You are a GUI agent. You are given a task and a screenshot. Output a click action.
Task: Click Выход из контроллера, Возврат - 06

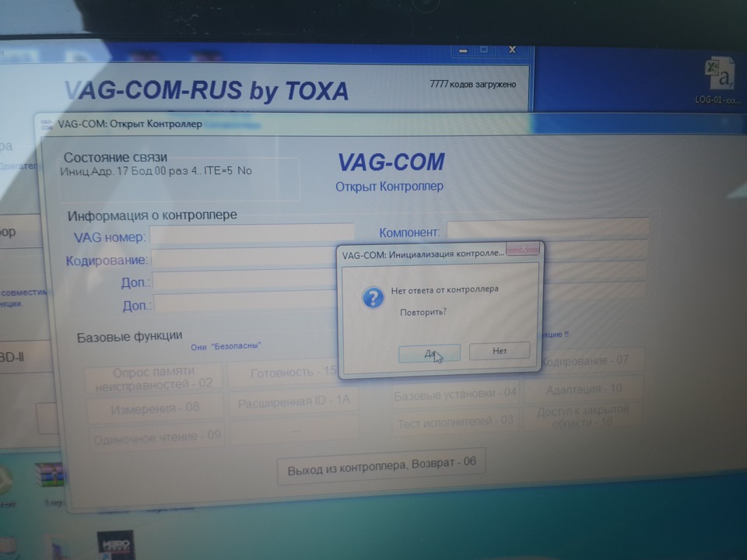(381, 466)
